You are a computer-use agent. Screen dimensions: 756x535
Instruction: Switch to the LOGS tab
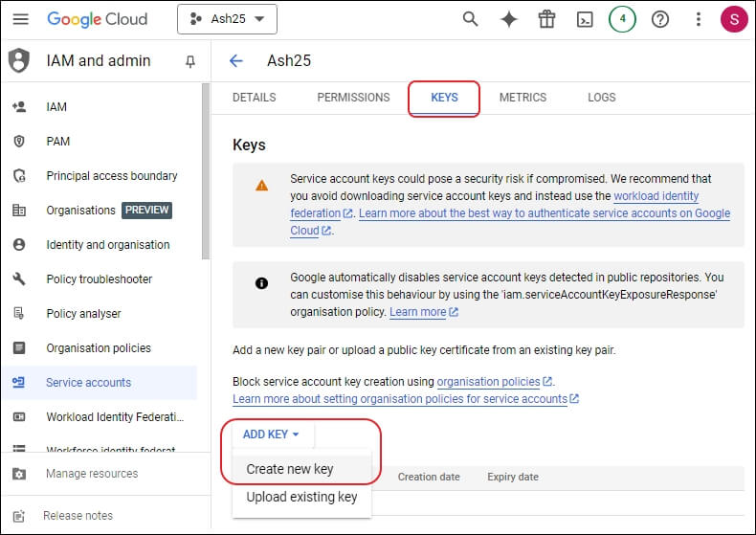(601, 98)
